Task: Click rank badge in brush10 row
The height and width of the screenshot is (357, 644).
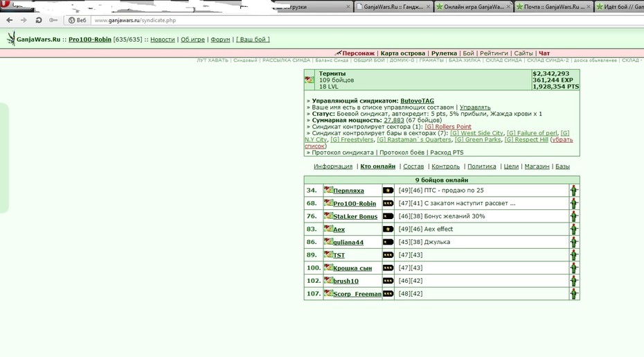Action: [x=388, y=281]
